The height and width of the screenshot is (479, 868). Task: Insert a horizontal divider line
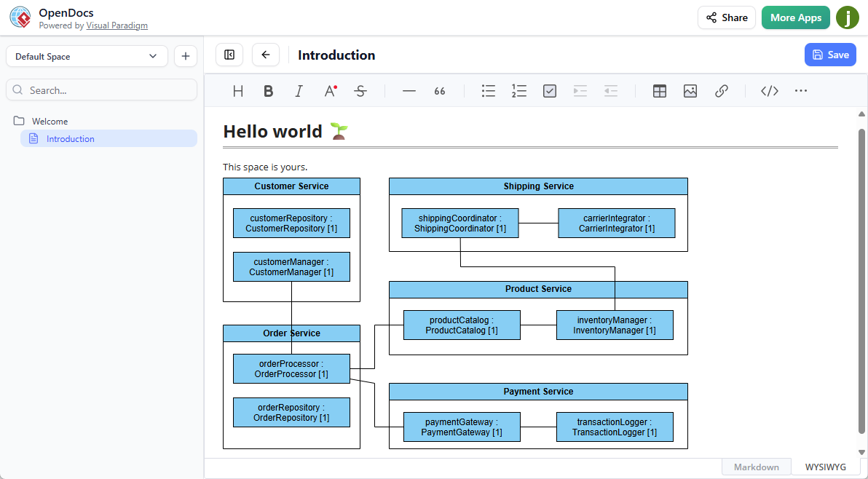pos(409,90)
